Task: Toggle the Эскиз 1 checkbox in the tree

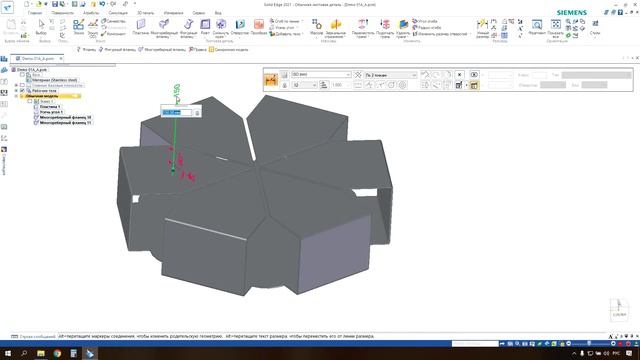Action: [30, 101]
